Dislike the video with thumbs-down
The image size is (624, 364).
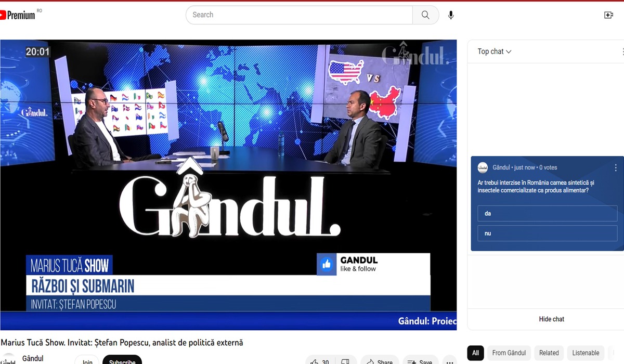point(346,360)
